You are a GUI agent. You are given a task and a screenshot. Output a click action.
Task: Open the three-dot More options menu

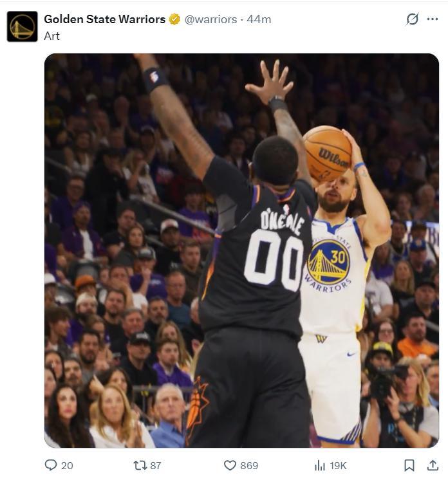click(433, 19)
